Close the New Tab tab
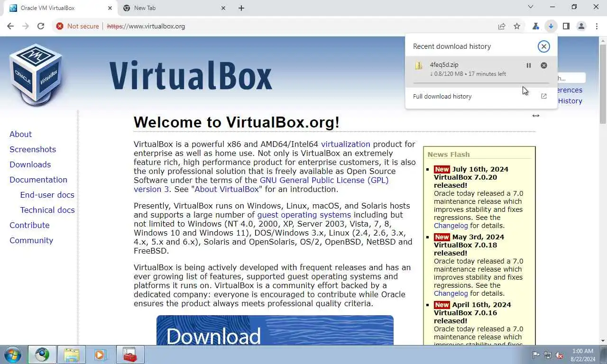Image resolution: width=607 pixels, height=364 pixels. click(223, 8)
